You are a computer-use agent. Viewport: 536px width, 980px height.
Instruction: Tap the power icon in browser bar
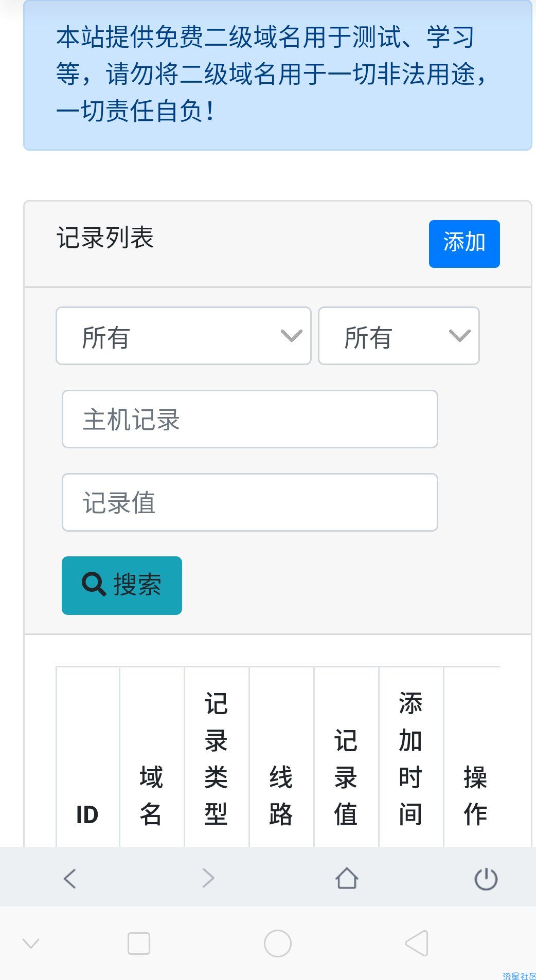coord(486,879)
